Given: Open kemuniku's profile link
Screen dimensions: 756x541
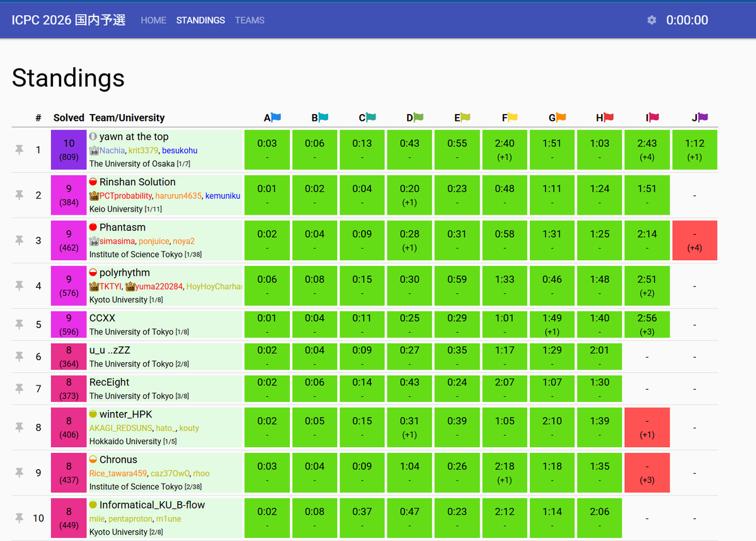Looking at the screenshot, I should pos(222,196).
